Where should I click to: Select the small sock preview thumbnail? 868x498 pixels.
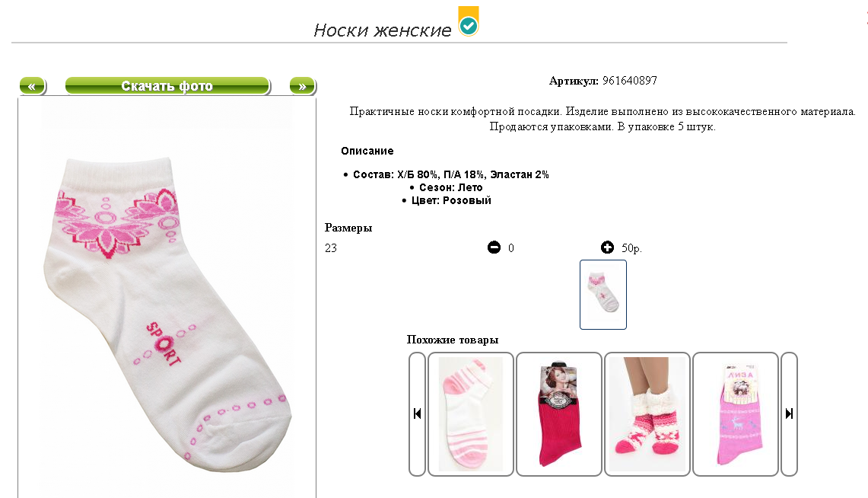tap(603, 295)
